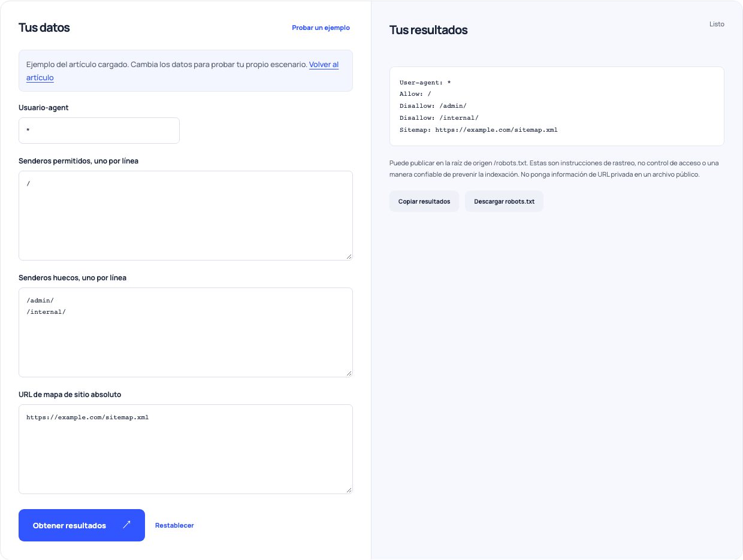Click the Senderos permitidos, uno por línea label

[78, 161]
